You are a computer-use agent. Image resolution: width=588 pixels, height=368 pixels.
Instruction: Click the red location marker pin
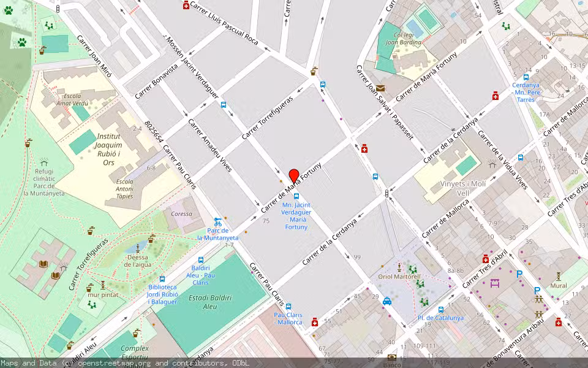[294, 176]
